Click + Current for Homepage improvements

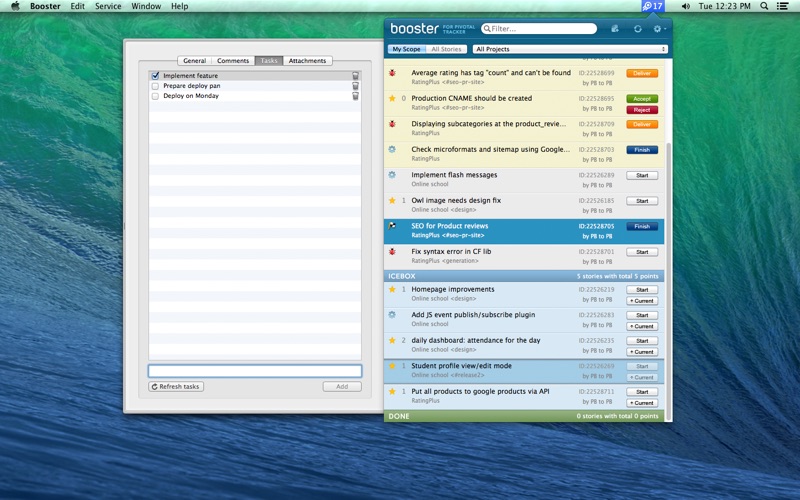642,301
